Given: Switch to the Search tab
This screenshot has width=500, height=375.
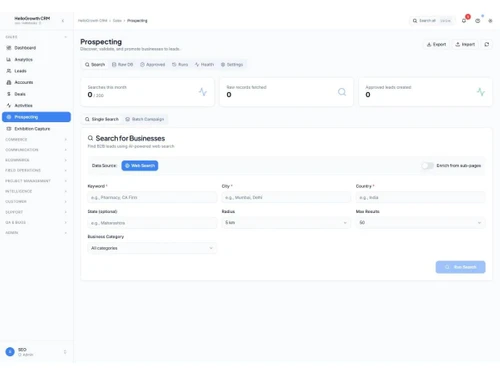Looking at the screenshot, I should tap(95, 64).
